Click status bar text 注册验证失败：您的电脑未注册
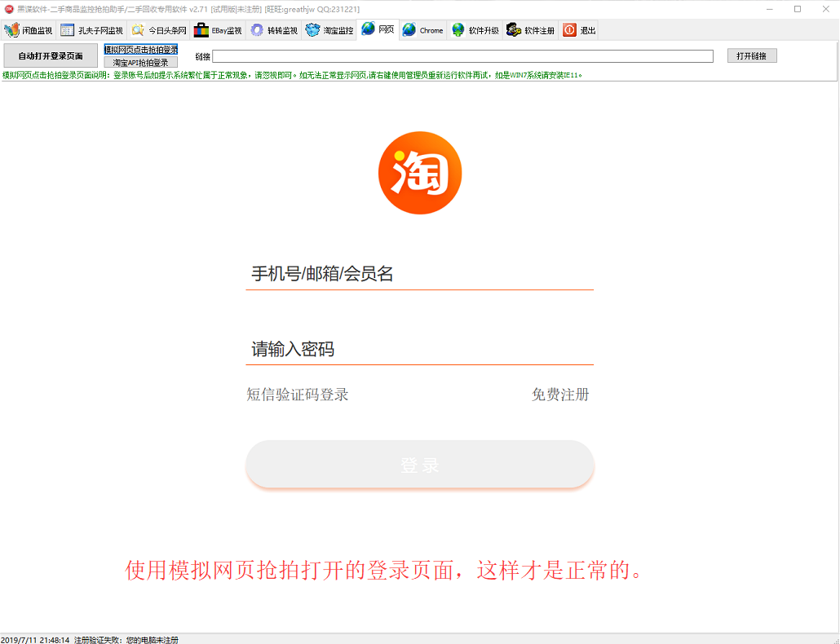The height and width of the screenshot is (644, 840). tap(126, 640)
